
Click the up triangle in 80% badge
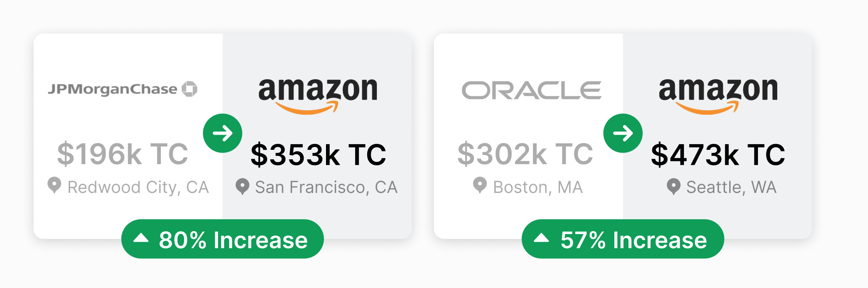point(141,238)
